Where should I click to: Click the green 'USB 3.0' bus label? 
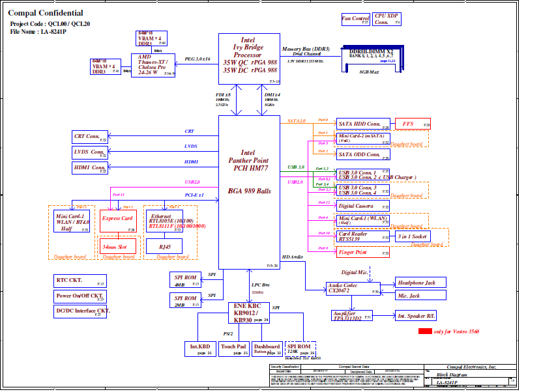(x=296, y=167)
